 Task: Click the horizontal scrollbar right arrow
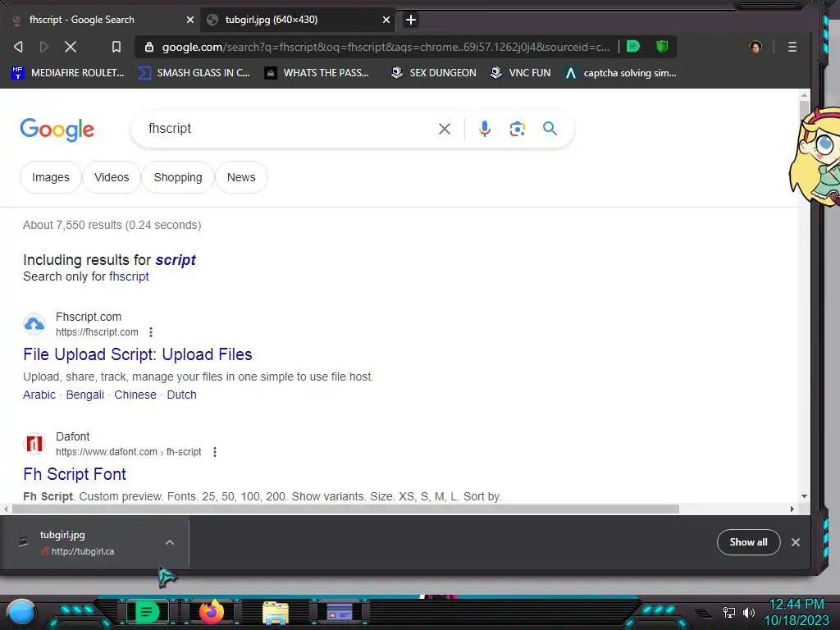point(792,509)
